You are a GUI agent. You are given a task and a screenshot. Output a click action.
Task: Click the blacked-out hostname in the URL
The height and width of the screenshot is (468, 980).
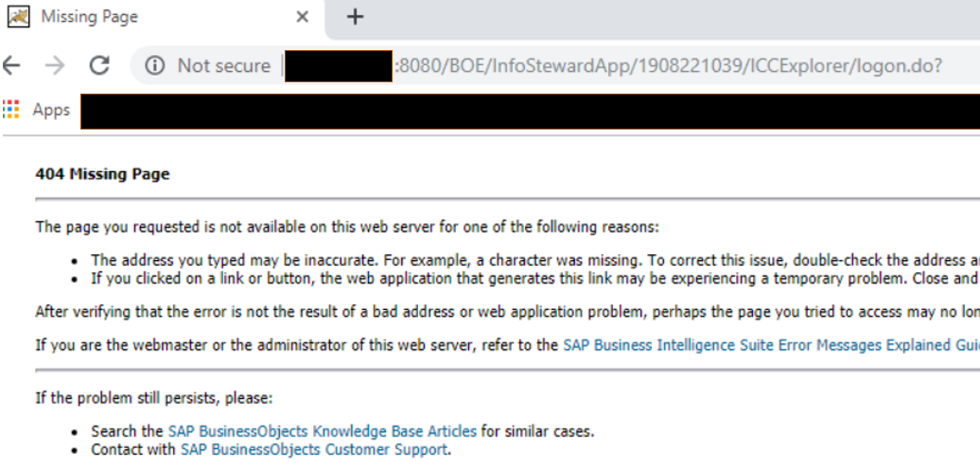[338, 65]
